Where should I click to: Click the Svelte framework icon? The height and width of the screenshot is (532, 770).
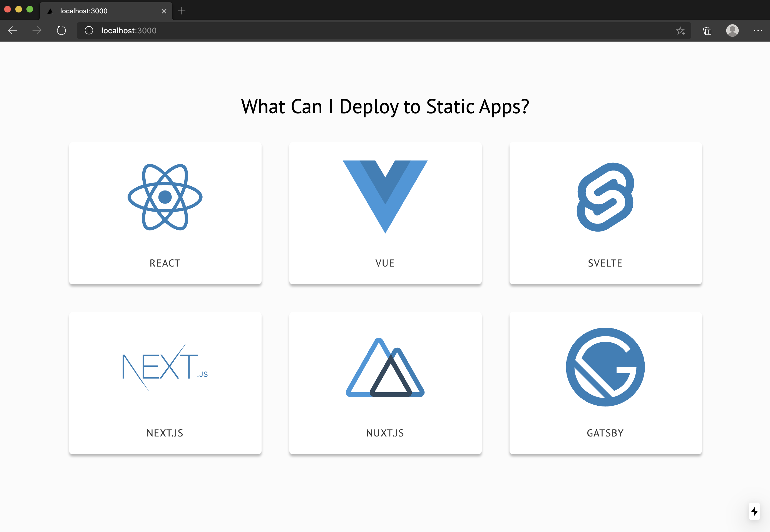[x=606, y=199]
